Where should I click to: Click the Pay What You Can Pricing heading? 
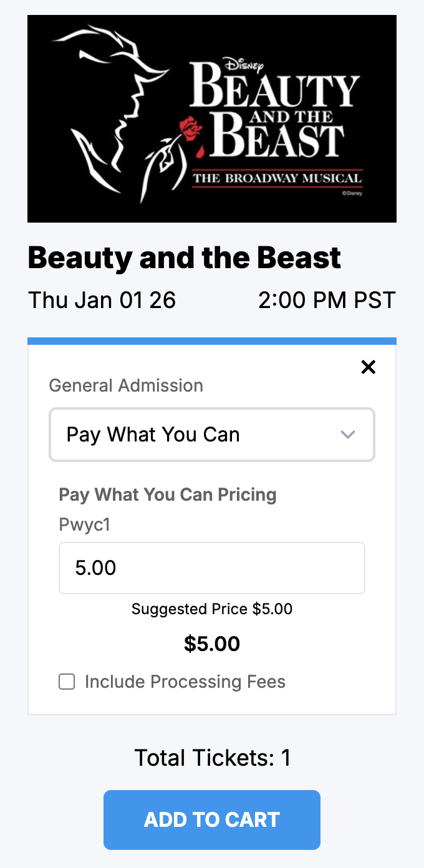coord(168,494)
